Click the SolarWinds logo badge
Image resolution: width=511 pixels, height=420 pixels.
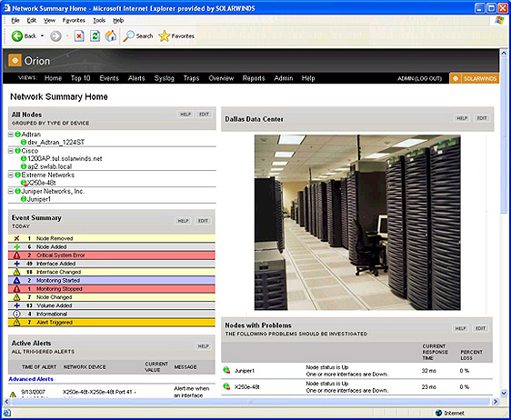474,78
